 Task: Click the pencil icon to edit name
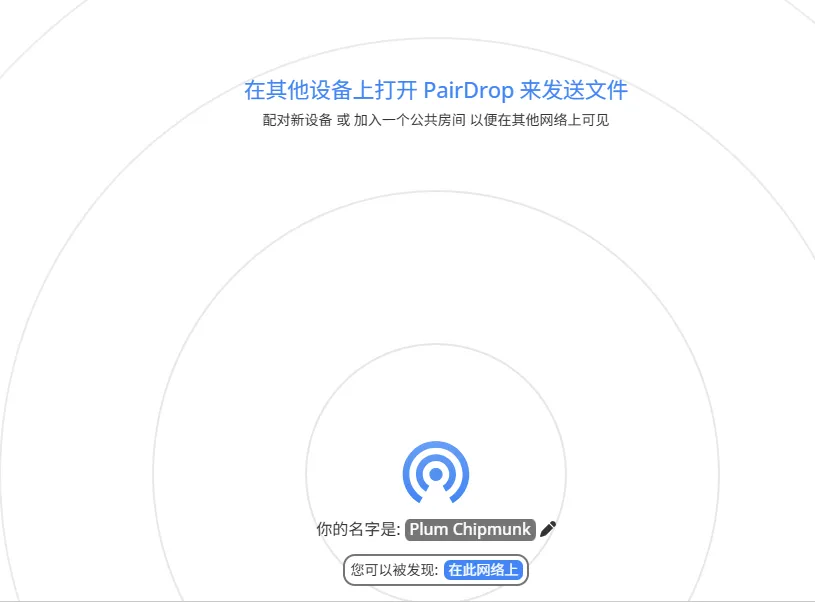click(x=548, y=529)
